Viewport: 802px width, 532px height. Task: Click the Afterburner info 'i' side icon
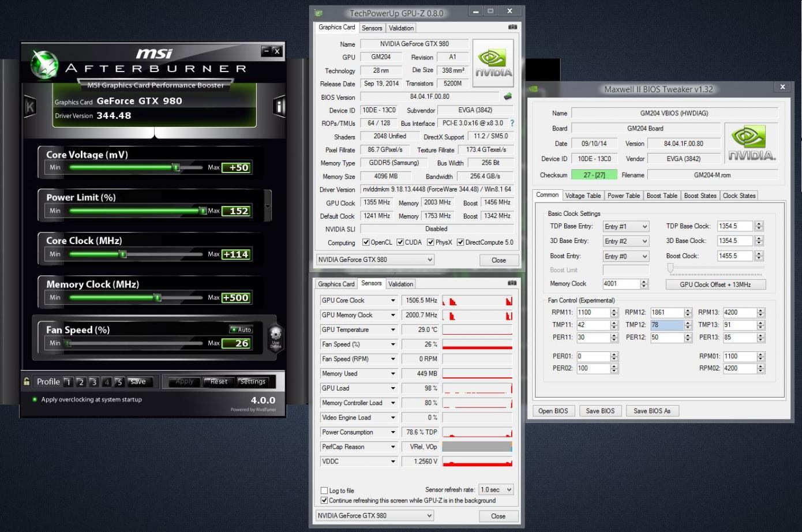tap(279, 106)
